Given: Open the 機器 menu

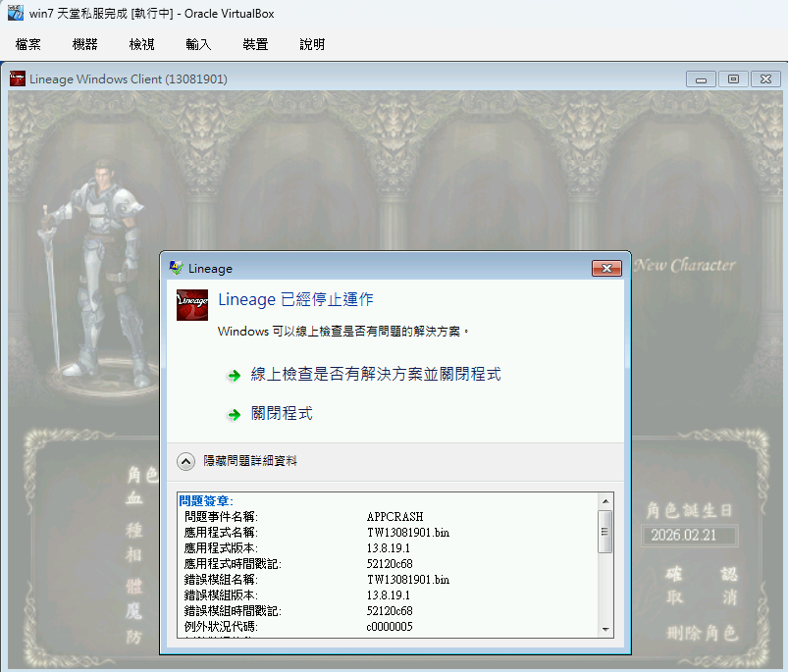Looking at the screenshot, I should tap(85, 44).
